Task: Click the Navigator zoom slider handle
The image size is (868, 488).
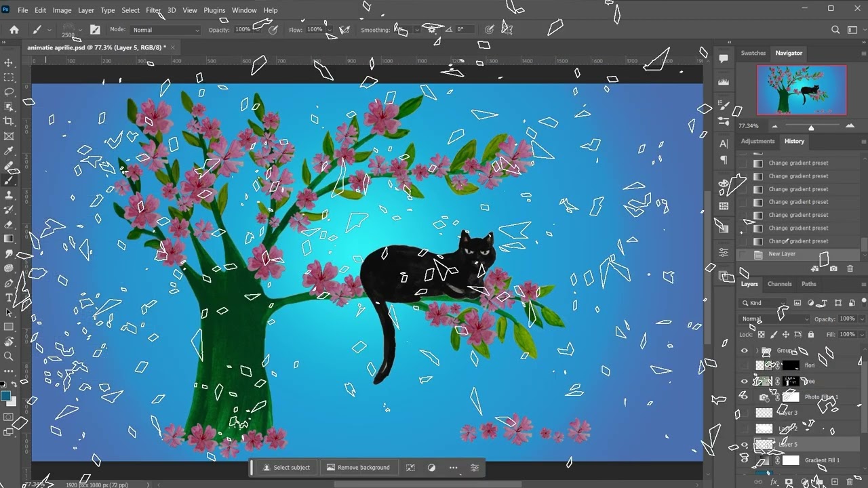Action: 811,127
